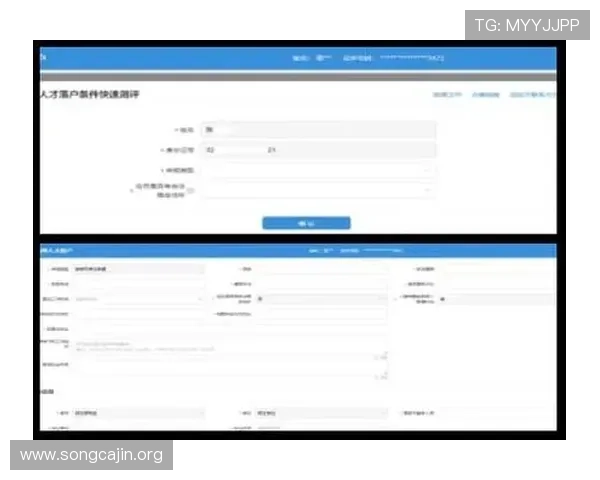The height and width of the screenshot is (480, 600).
Task: Click the help icon beside the two-line label
Action: tap(191, 191)
